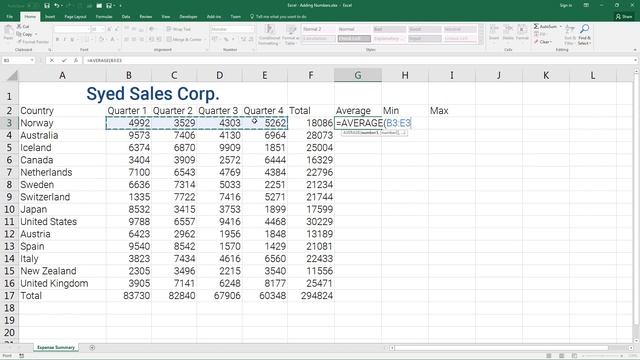Viewport: 640px width, 360px height.
Task: Click the Format Painter tool
Action: [x=33, y=42]
